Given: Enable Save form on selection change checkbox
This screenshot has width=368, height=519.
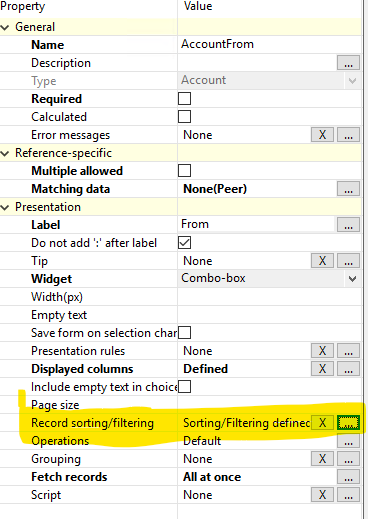Looking at the screenshot, I should point(185,333).
